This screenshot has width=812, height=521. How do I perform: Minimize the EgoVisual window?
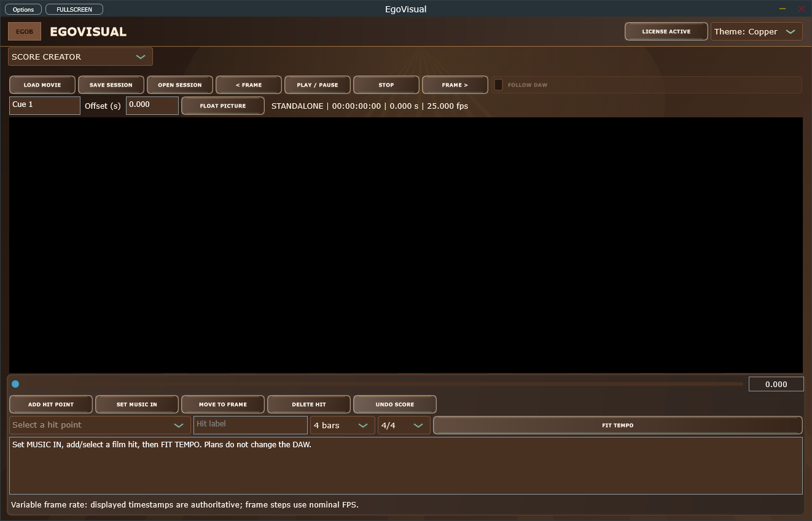[x=783, y=9]
